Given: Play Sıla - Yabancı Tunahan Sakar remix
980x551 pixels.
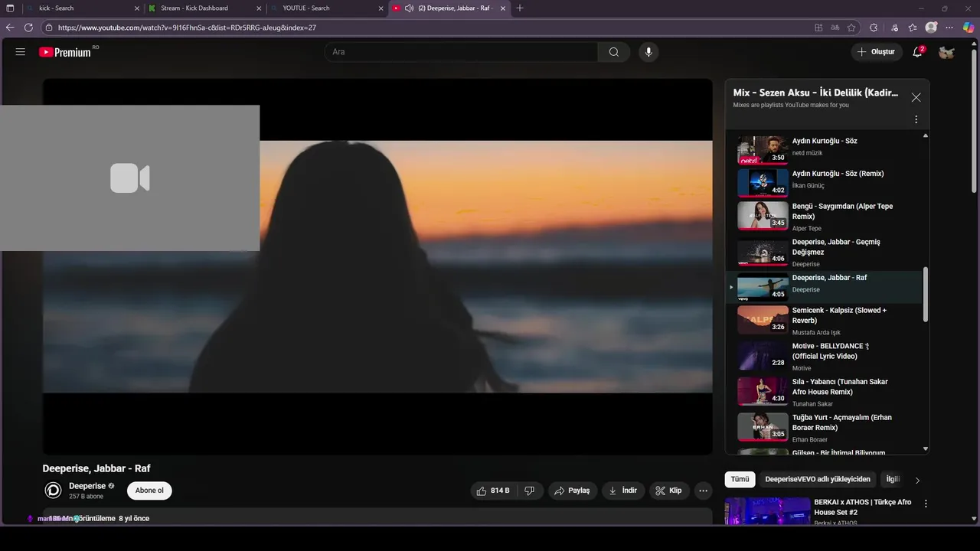Looking at the screenshot, I should (825, 392).
